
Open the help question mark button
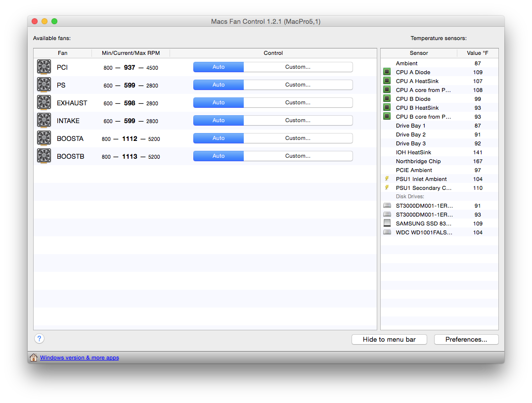pyautogui.click(x=39, y=339)
